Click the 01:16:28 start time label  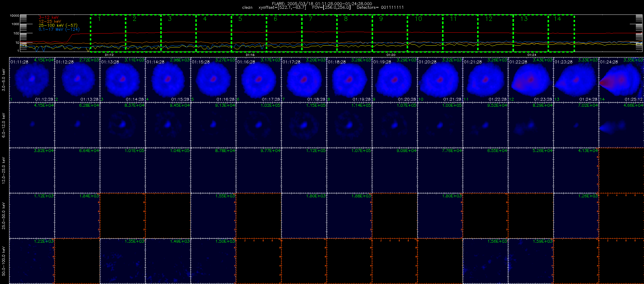[x=246, y=62]
